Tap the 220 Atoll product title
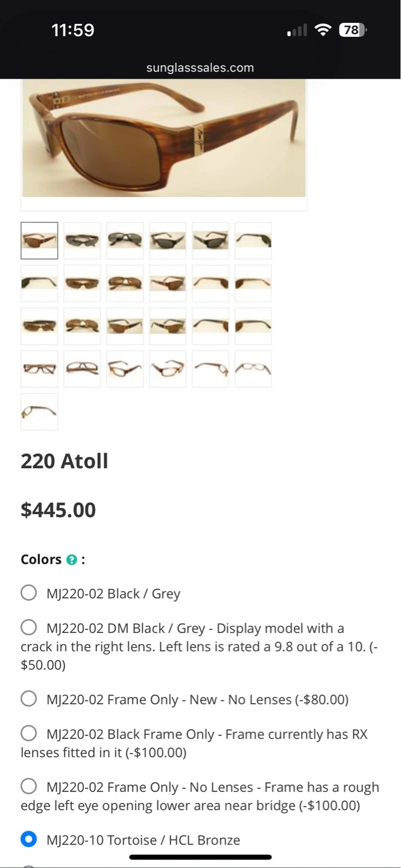Viewport: 401px width, 868px height. (x=65, y=461)
